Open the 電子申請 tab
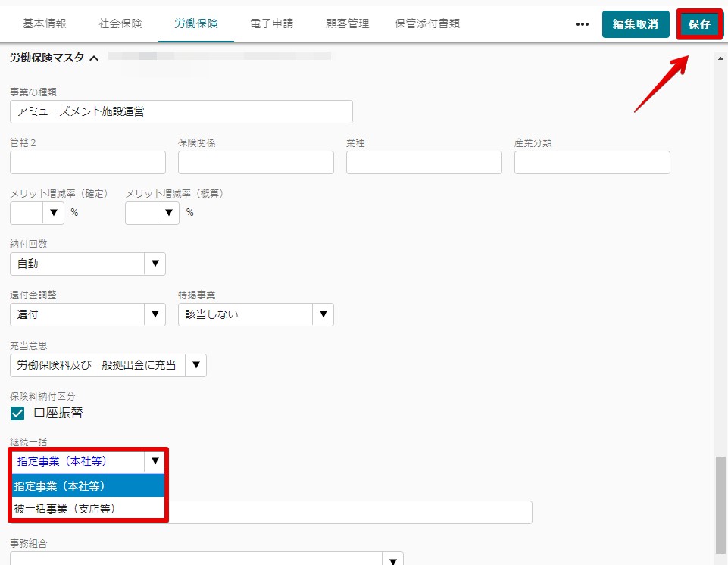The height and width of the screenshot is (565, 728). click(272, 23)
